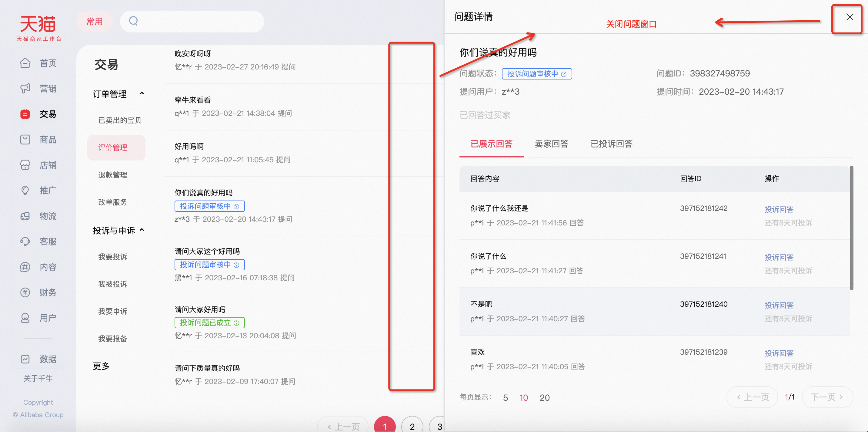This screenshot has width=868, height=432.
Task: Click the 内容 hashtag icon
Action: pos(25,267)
